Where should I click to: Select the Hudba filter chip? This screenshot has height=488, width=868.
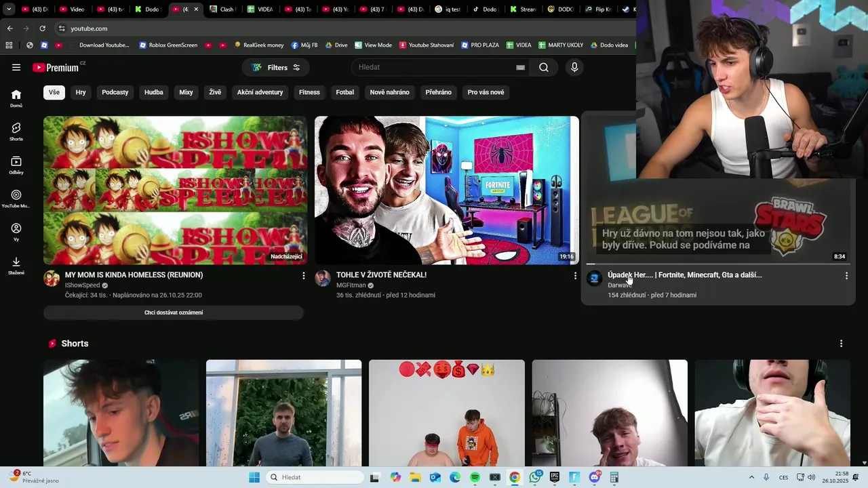tap(154, 92)
